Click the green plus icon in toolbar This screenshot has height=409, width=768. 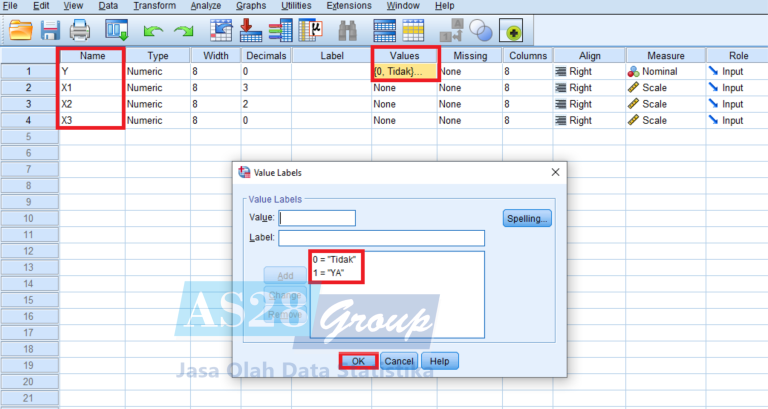(514, 30)
